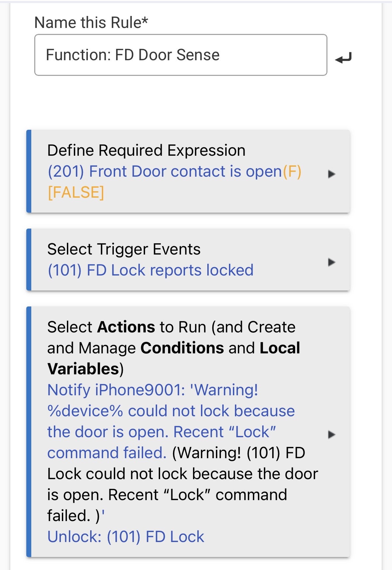Click the rule name field 'Function: FD Door Sense'
The height and width of the screenshot is (570, 392).
(x=181, y=55)
